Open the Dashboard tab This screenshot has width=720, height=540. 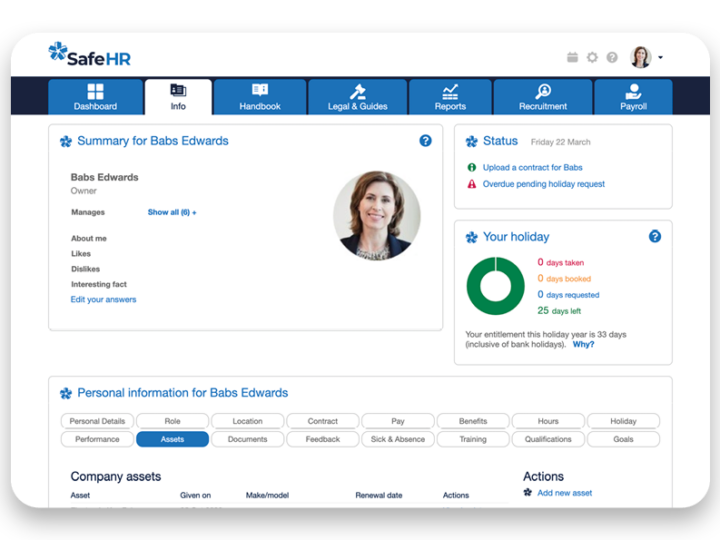[95, 98]
